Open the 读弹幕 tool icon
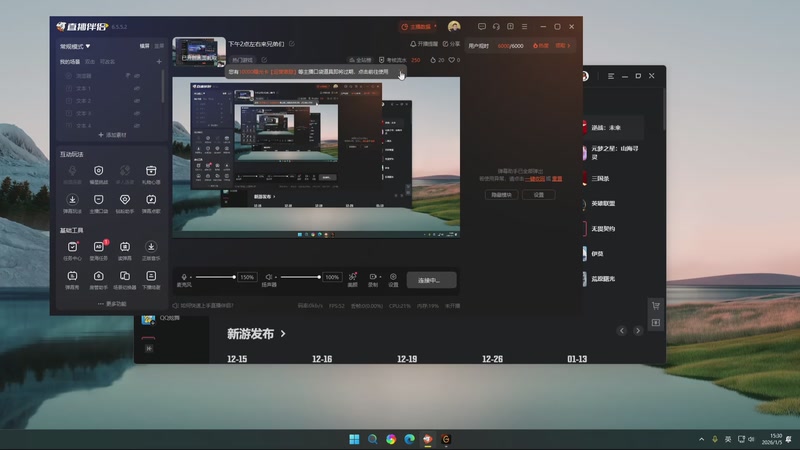 click(125, 247)
